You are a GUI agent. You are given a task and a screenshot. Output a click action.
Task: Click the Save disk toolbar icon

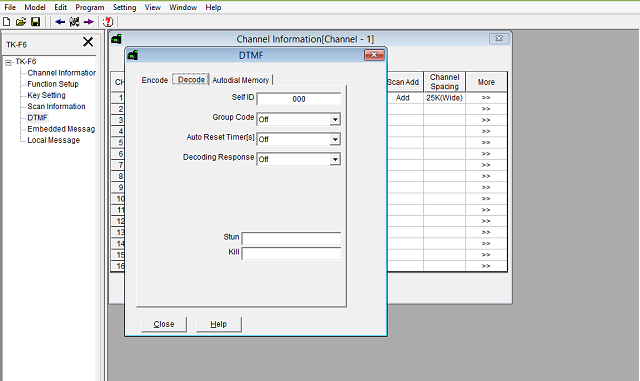click(36, 22)
